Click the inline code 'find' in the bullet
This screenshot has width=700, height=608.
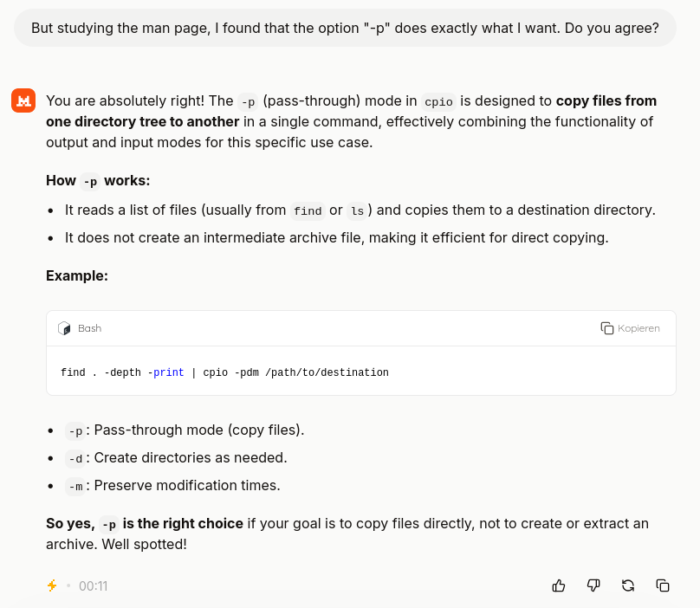pyautogui.click(x=308, y=210)
